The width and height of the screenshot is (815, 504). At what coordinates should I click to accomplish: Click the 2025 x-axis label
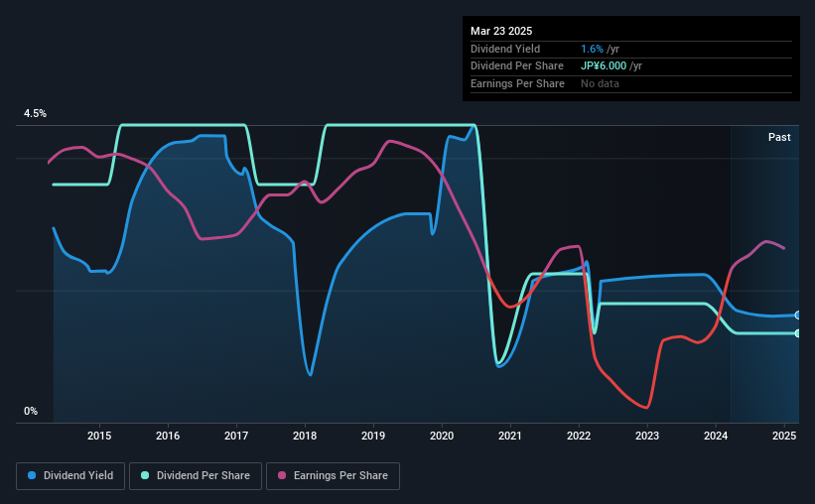784,436
